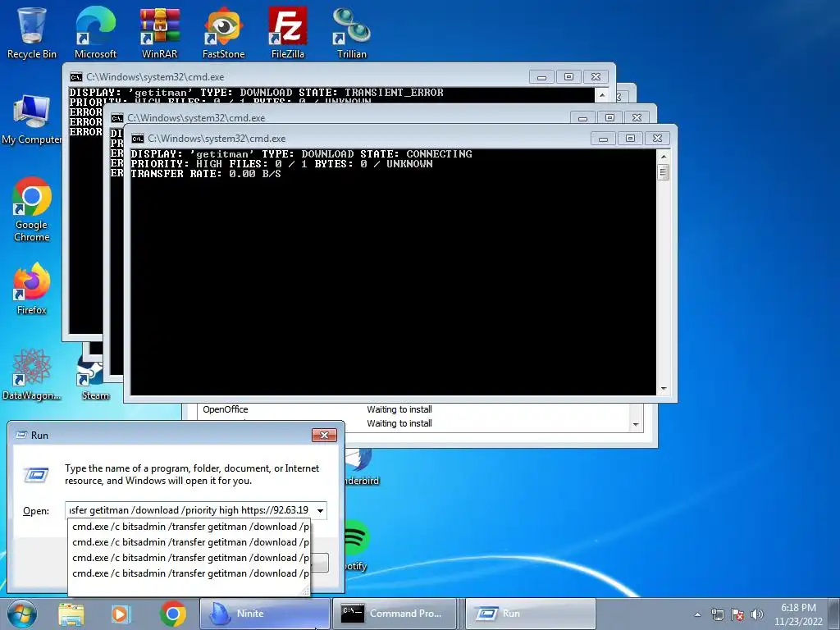Maximize the middle cmd.exe window
The height and width of the screenshot is (630, 840).
[609, 118]
